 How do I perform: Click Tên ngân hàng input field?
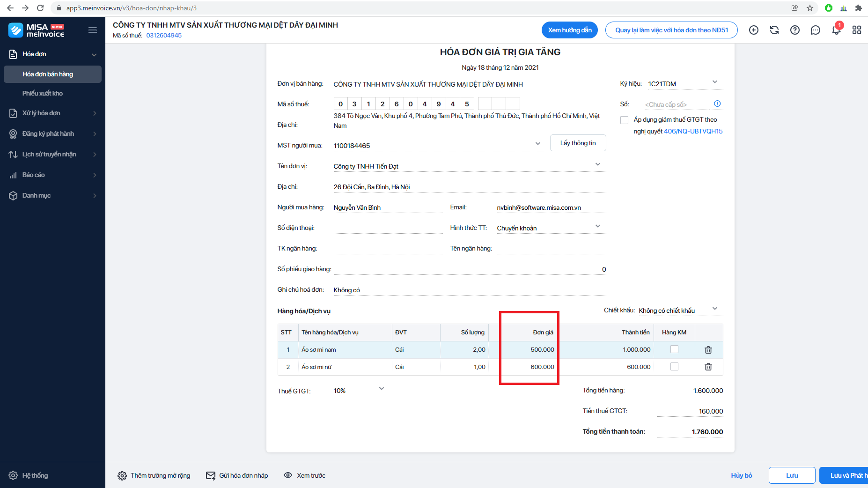pos(551,249)
